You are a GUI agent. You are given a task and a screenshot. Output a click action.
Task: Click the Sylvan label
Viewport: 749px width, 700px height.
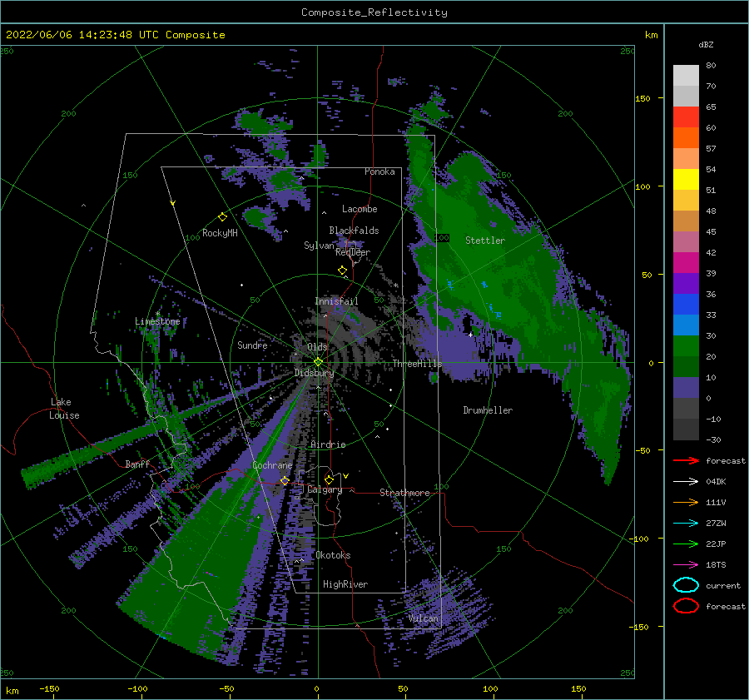click(319, 246)
